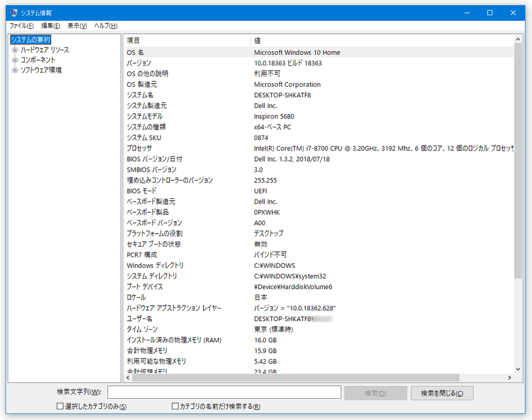Select the BIOS バージョン/日付 row

click(x=319, y=159)
